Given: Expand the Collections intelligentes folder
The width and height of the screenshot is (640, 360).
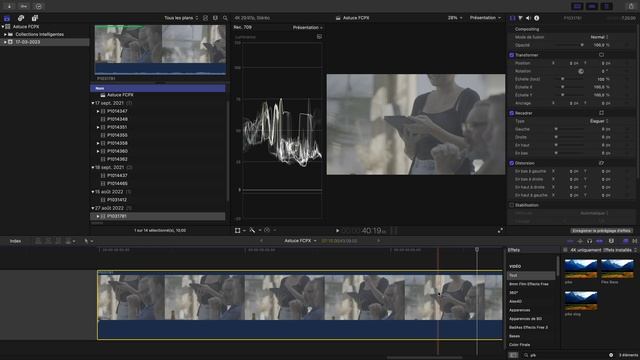Looking at the screenshot, I should [x=5, y=34].
